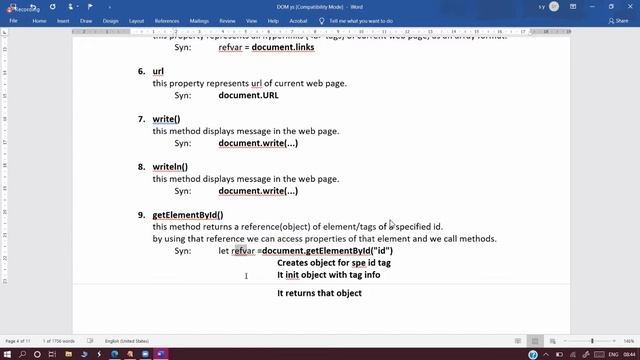The image size is (640, 360).
Task: Expand the hidden system tray icons chevron
Action: pos(546,354)
